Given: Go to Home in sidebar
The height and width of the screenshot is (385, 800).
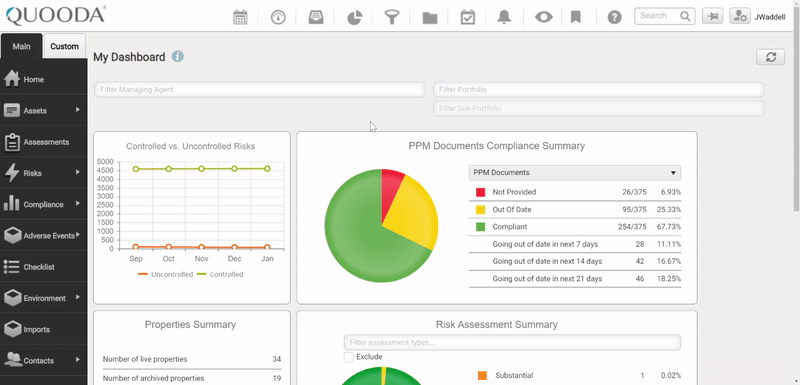Looking at the screenshot, I should click(43, 80).
